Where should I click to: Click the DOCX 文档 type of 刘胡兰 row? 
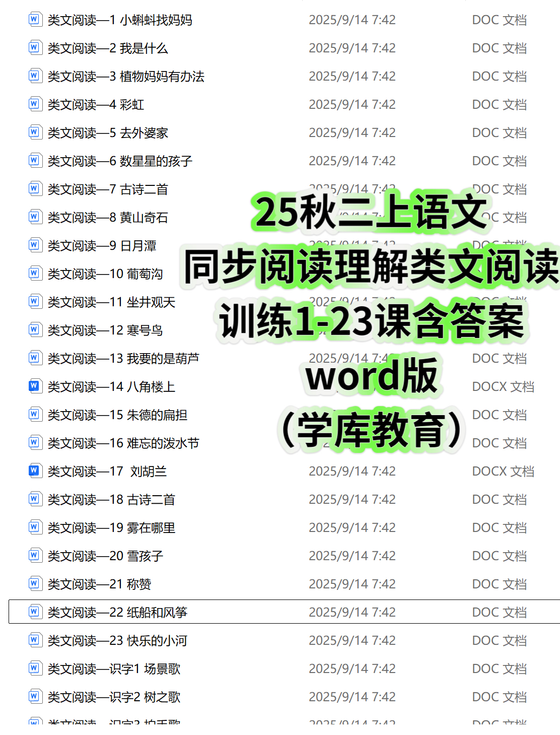click(503, 471)
